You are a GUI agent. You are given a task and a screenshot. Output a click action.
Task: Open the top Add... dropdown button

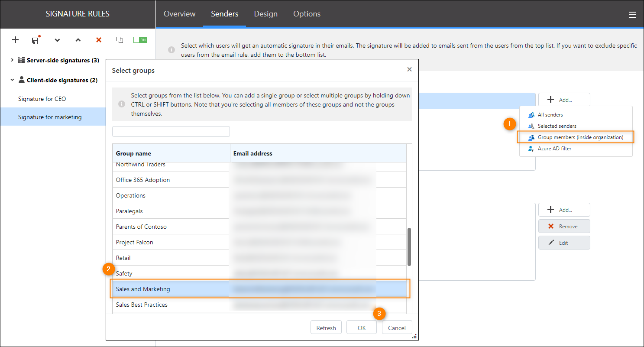coord(564,100)
